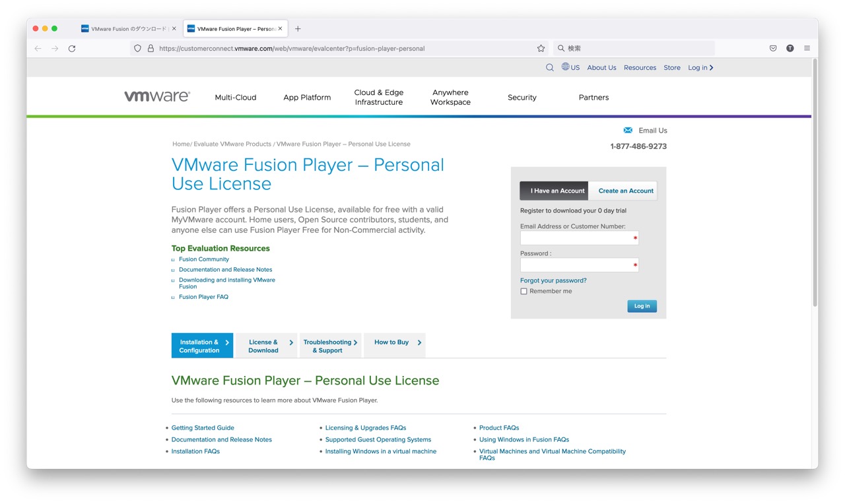Viewport: 845px width, 504px height.
Task: Click the page vertical scrollbar
Action: 815,183
